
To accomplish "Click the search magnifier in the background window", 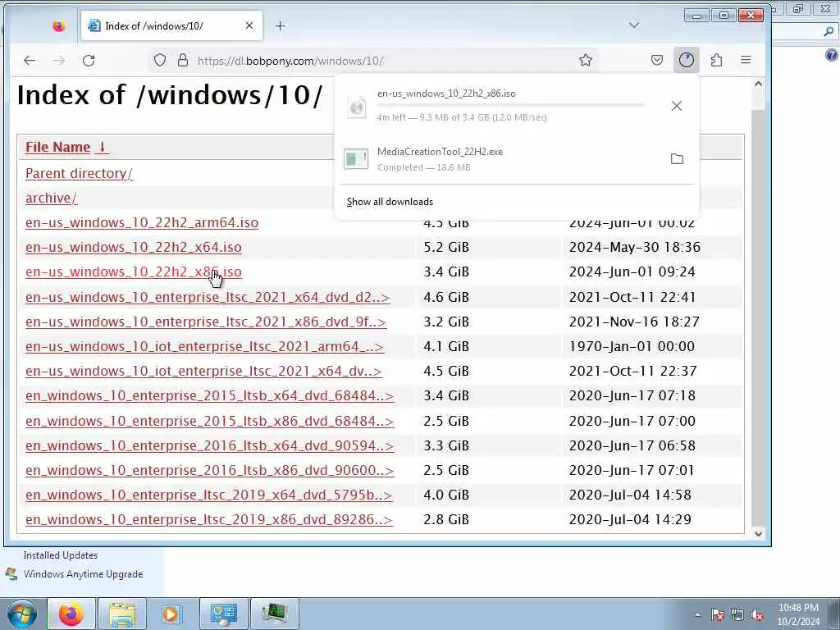I will point(829,31).
